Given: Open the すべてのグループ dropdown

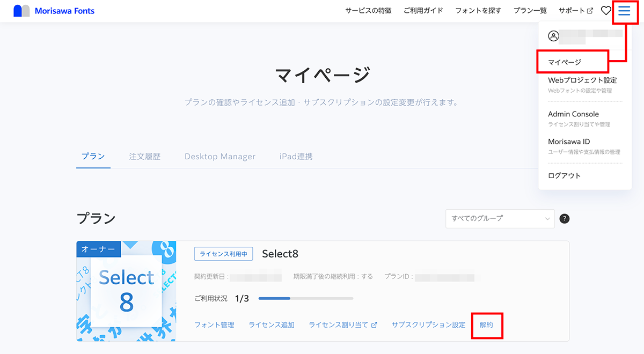Looking at the screenshot, I should (x=500, y=218).
